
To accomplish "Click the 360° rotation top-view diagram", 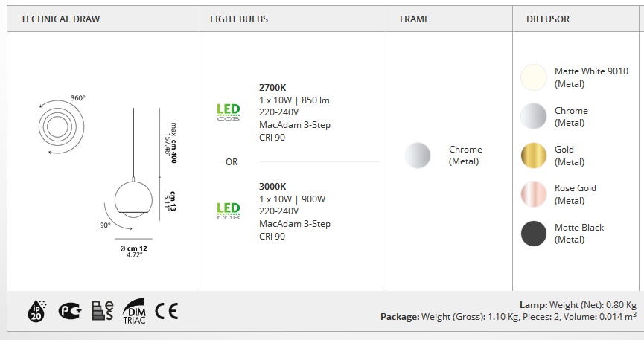I will [61, 126].
